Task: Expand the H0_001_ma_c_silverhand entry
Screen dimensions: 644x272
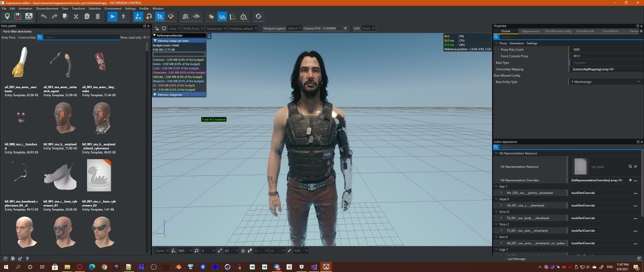Action: (501, 206)
